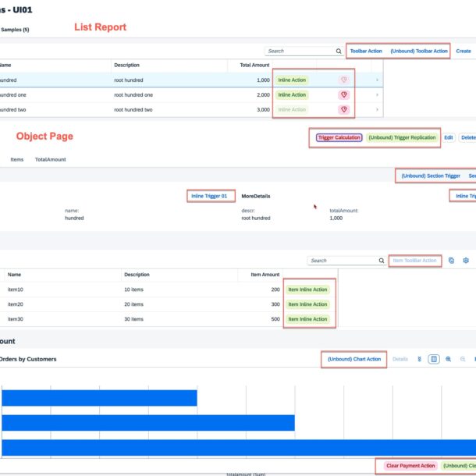The width and height of the screenshot is (476, 476).
Task: Click Item Inline Action for item10
Action: (307, 290)
